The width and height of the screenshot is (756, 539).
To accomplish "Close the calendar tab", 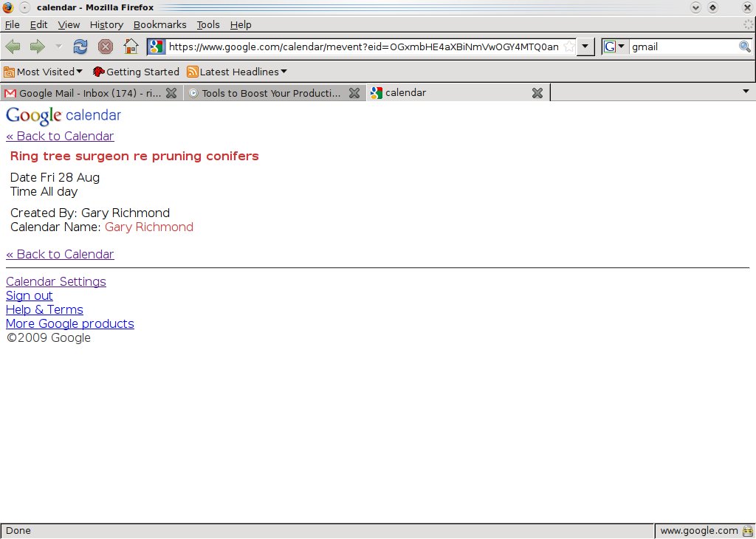I will pos(537,93).
